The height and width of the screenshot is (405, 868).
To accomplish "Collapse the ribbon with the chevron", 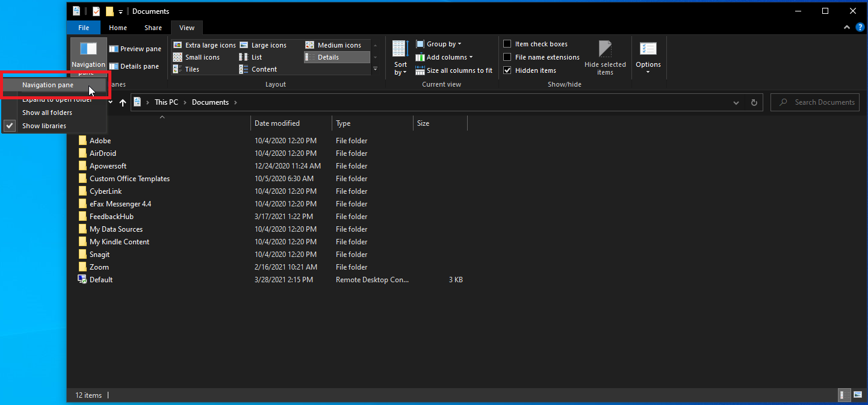I will point(847,28).
